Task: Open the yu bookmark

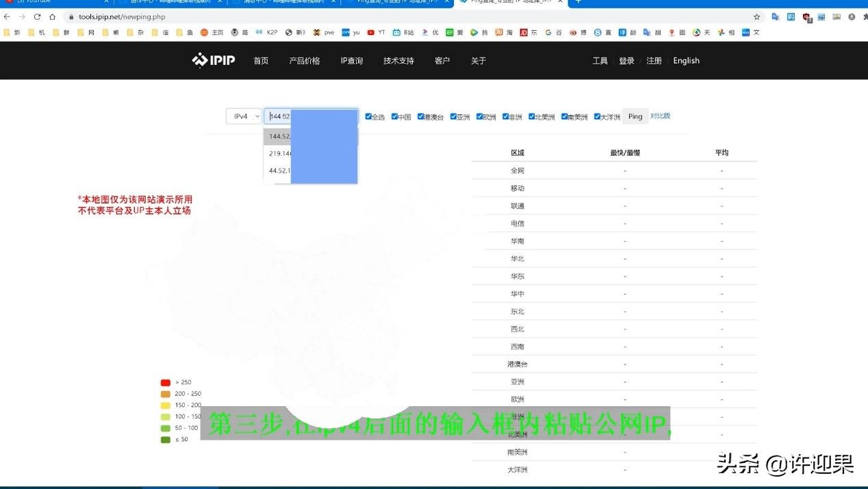Action: (x=350, y=32)
